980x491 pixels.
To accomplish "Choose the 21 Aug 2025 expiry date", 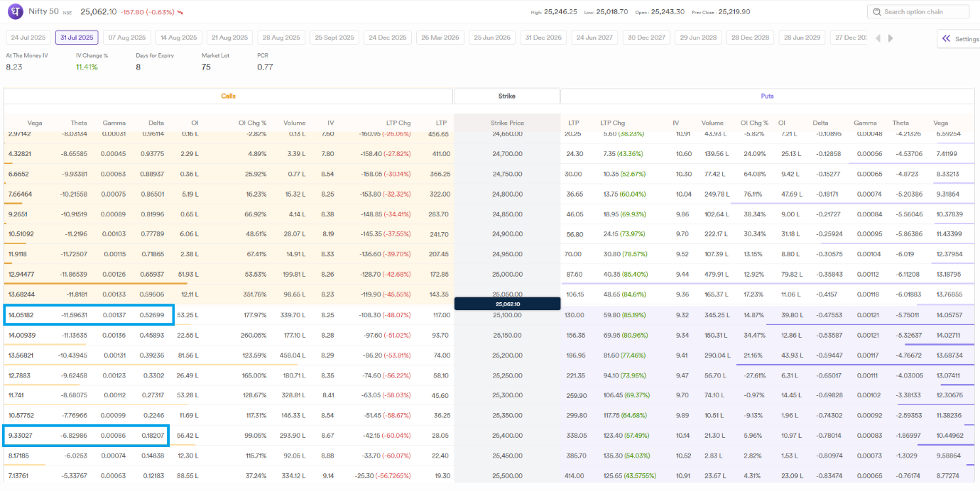I will pos(229,38).
